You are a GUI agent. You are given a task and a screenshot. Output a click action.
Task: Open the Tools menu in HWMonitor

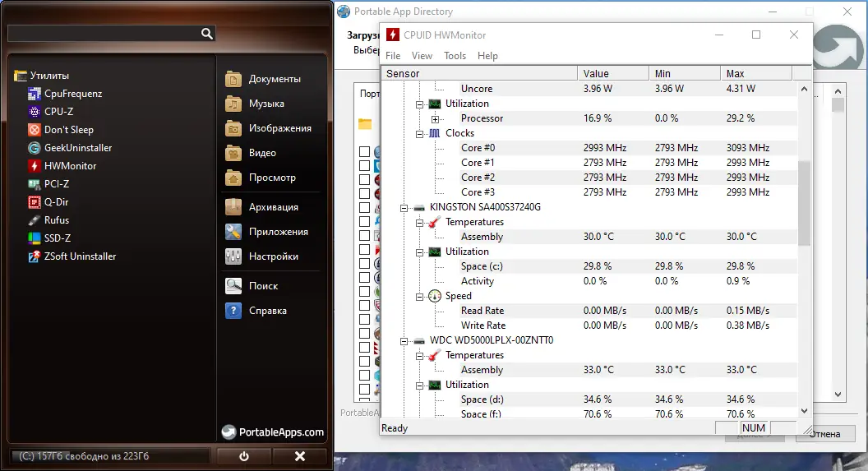click(x=455, y=55)
